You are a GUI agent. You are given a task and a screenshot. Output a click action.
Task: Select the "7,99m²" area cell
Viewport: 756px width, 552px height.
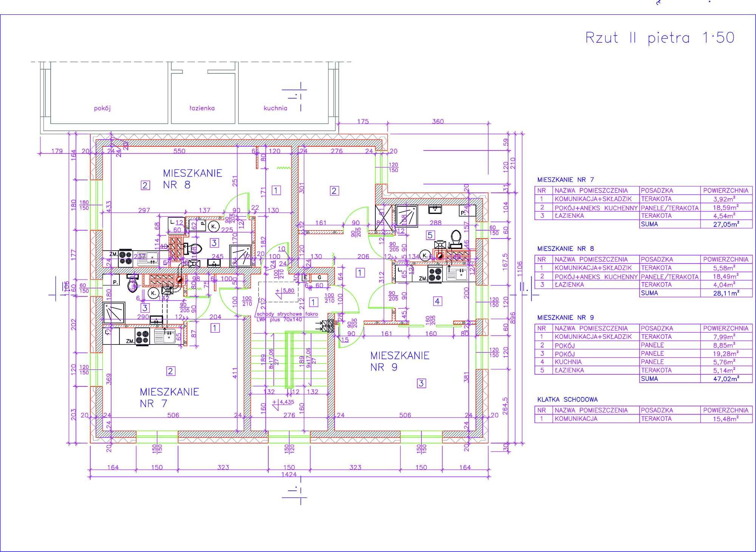tap(726, 336)
